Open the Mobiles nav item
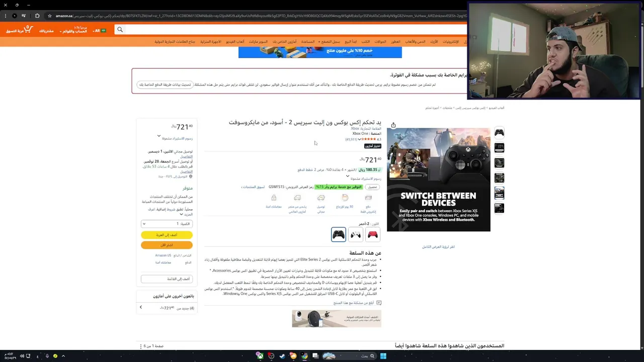This screenshot has height=362, width=644. tap(380, 42)
